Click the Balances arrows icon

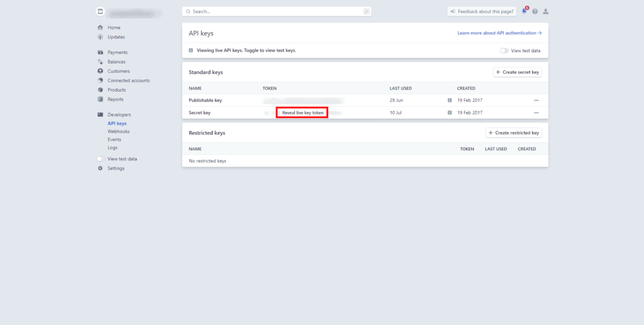[x=100, y=62]
